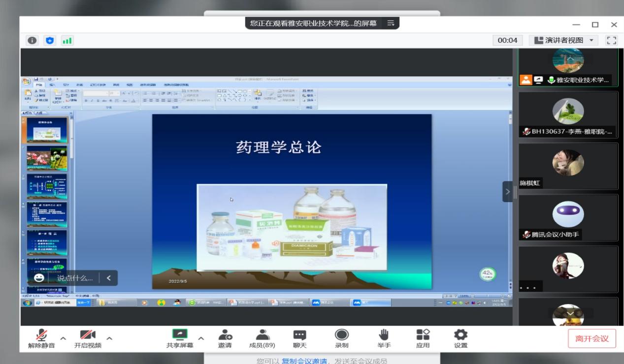Collapse participant video panel with arrow
This screenshot has width=624, height=364.
[508, 191]
